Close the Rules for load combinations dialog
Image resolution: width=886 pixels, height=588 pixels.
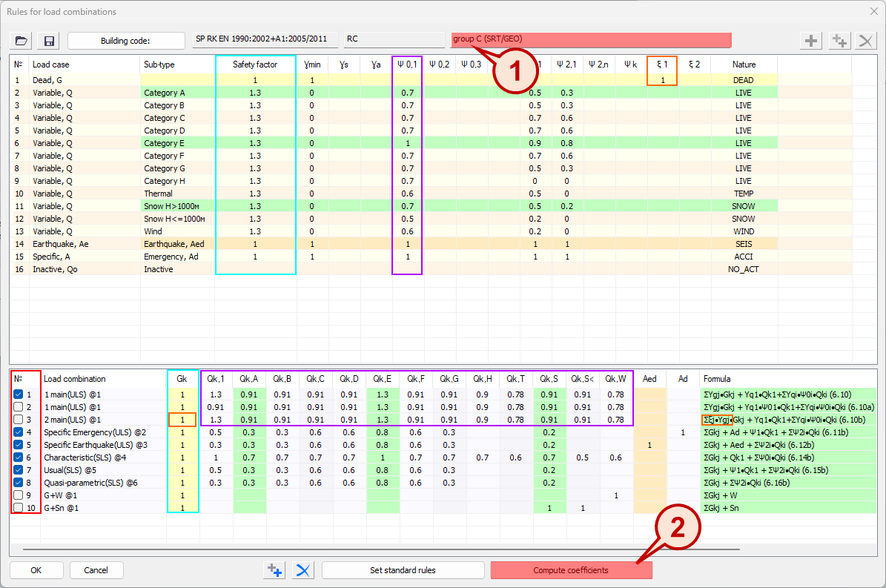click(872, 11)
